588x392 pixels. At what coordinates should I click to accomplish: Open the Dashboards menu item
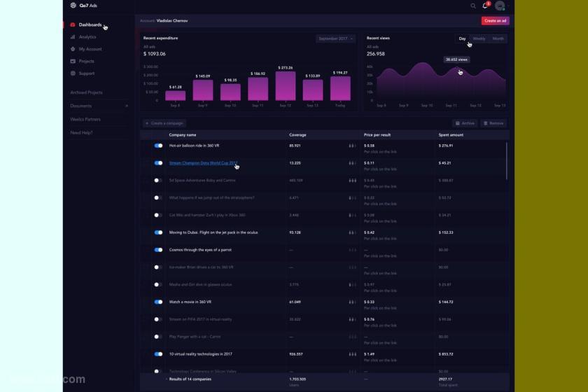(x=90, y=24)
